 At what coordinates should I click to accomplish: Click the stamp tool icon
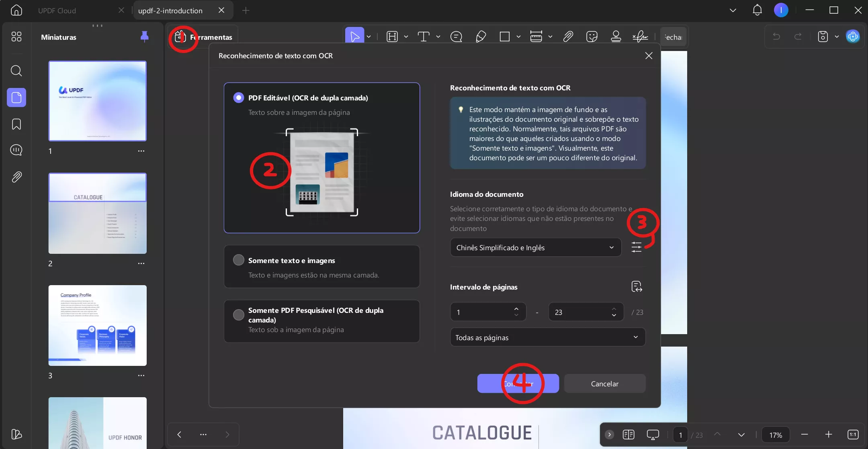pos(616,37)
